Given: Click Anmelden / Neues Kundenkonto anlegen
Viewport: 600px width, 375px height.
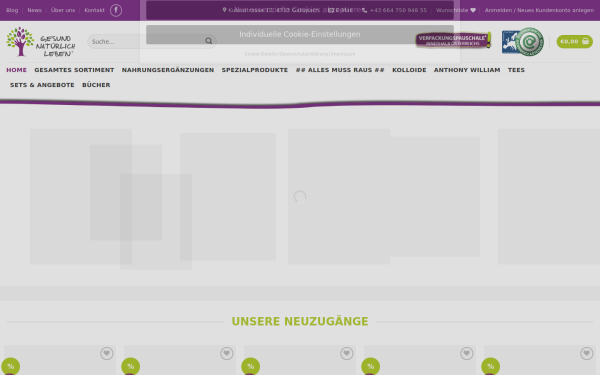Looking at the screenshot, I should (x=539, y=10).
